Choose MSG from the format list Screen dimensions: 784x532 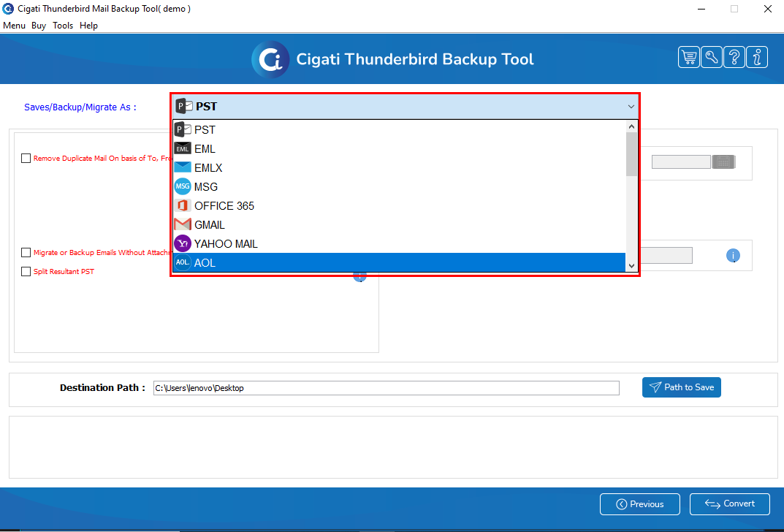tap(399, 186)
